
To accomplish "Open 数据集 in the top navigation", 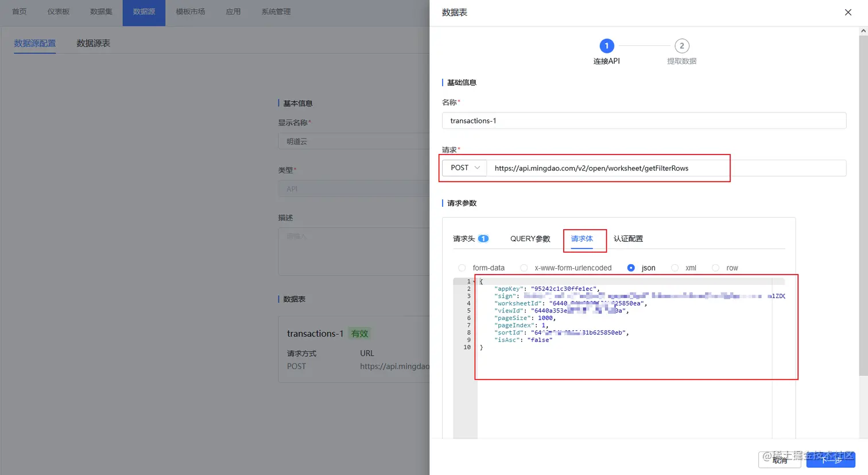I will (x=101, y=11).
